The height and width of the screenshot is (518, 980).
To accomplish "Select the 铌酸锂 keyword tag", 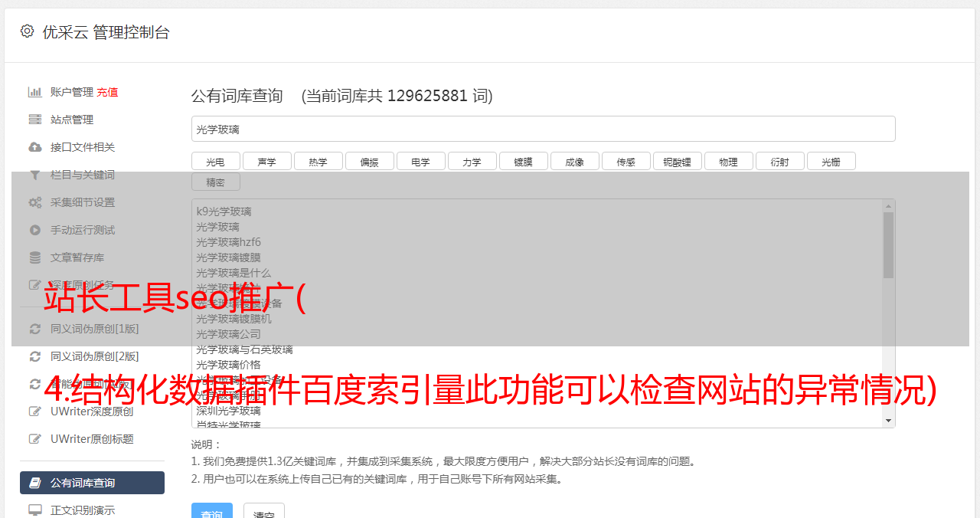I will pos(678,161).
